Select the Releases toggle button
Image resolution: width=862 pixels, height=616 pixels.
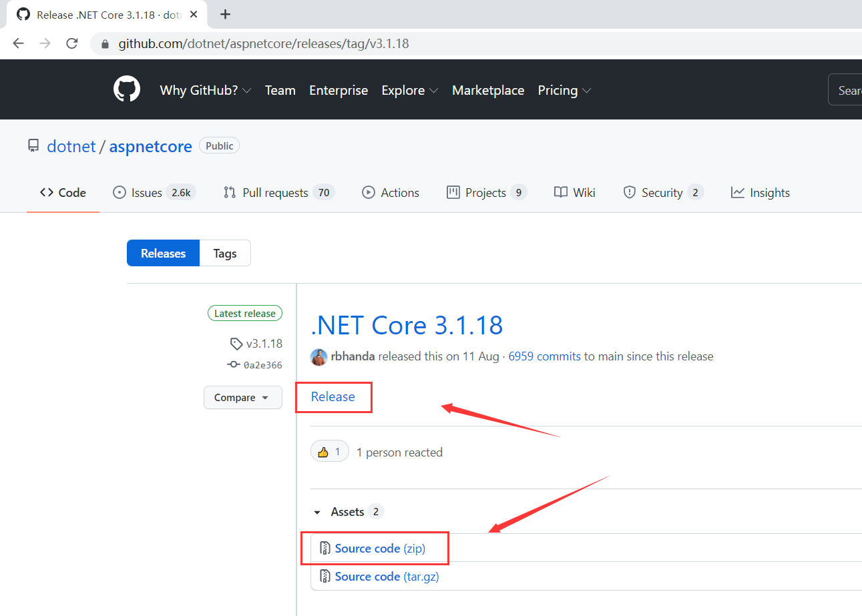(163, 254)
